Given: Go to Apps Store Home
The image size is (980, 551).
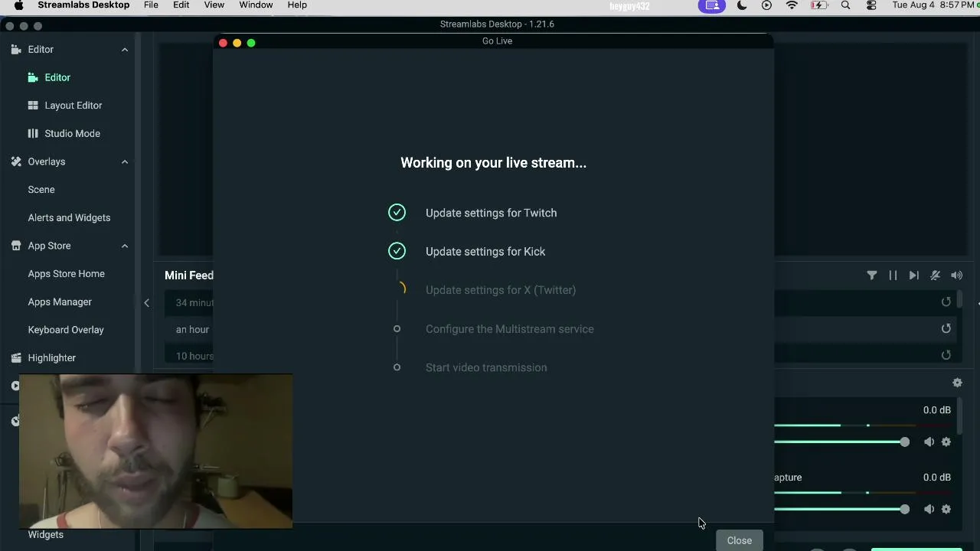Looking at the screenshot, I should (x=67, y=274).
